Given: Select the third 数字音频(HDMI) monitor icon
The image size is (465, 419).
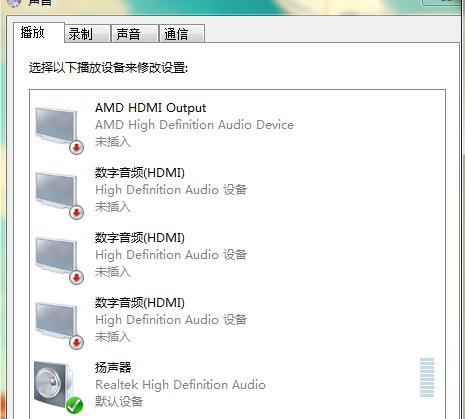Looking at the screenshot, I should [x=56, y=320].
